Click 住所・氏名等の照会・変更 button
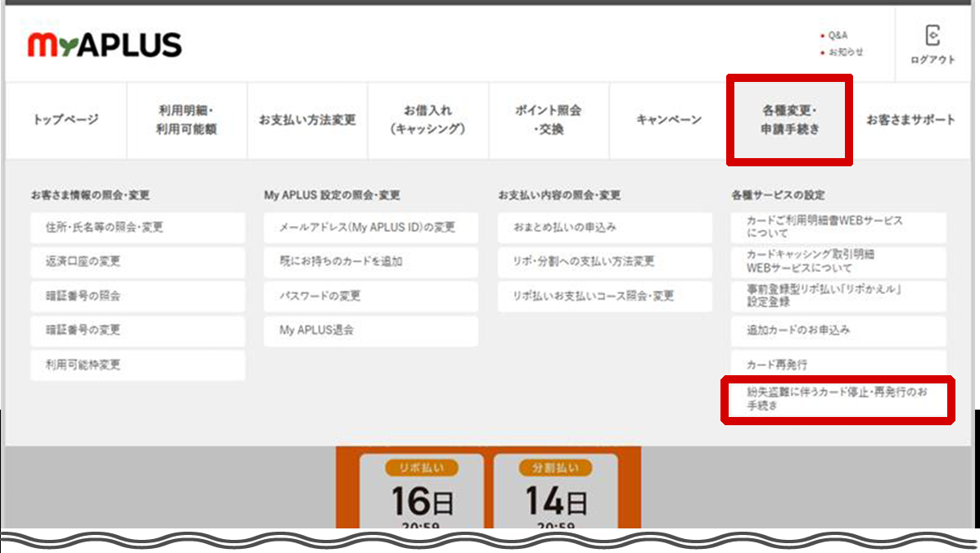Screen dimensions: 980x553 pos(138,228)
